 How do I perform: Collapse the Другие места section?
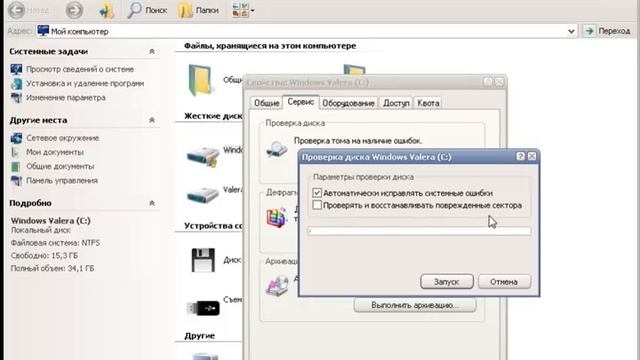152,120
